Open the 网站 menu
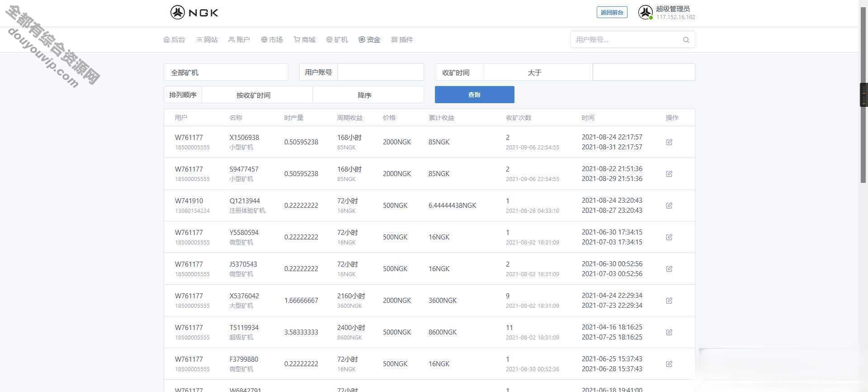This screenshot has height=392, width=868. pyautogui.click(x=207, y=40)
